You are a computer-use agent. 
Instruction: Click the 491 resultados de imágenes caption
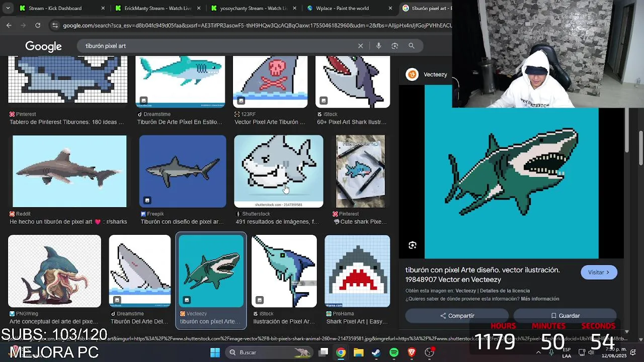pyautogui.click(x=277, y=222)
